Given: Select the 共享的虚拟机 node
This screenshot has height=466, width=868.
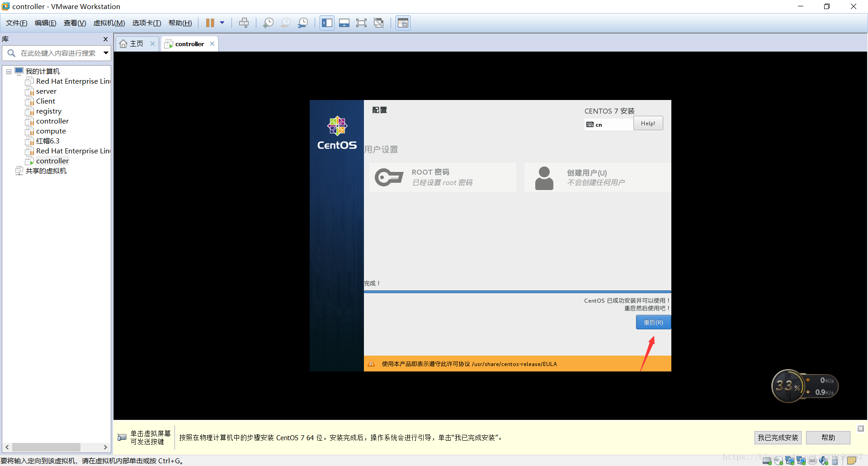Looking at the screenshot, I should point(41,171).
